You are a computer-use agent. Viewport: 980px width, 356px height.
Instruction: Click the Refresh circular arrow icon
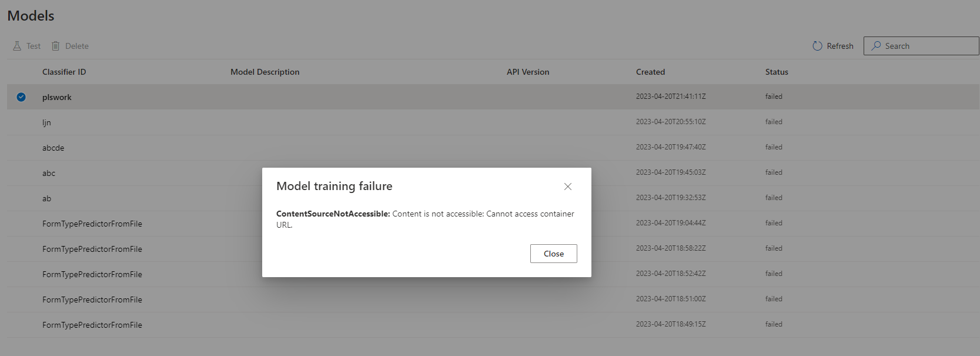pos(817,45)
